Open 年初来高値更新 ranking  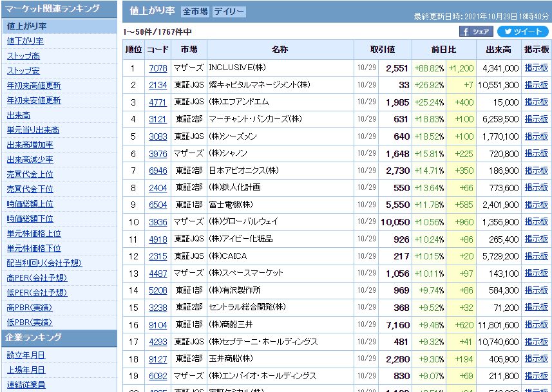point(33,86)
